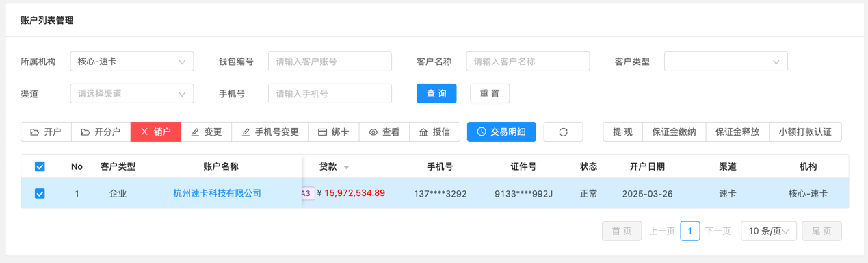Open the 10 条/页 page size dropdown
This screenshot has width=868, height=263.
[x=769, y=231]
